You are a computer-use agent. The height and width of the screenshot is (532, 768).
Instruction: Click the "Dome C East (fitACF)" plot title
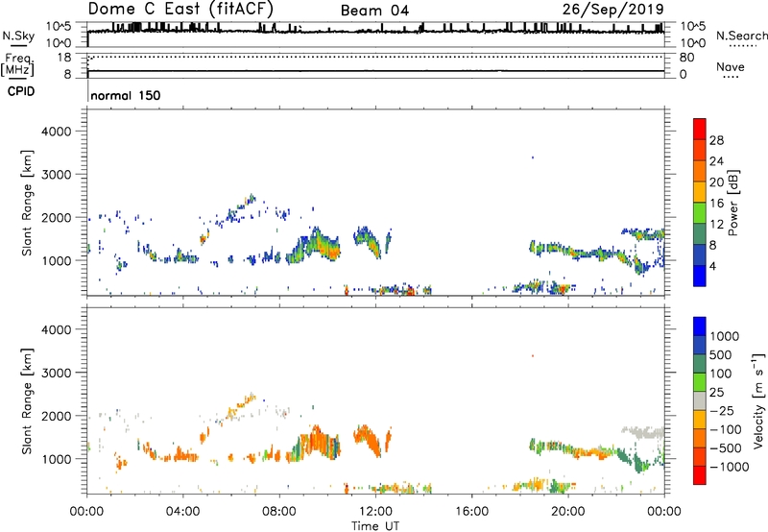(x=180, y=9)
